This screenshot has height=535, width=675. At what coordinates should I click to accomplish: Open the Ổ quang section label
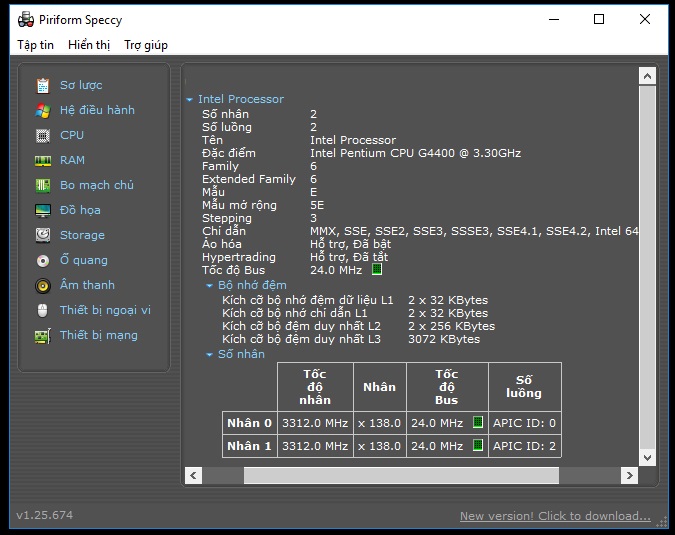84,260
